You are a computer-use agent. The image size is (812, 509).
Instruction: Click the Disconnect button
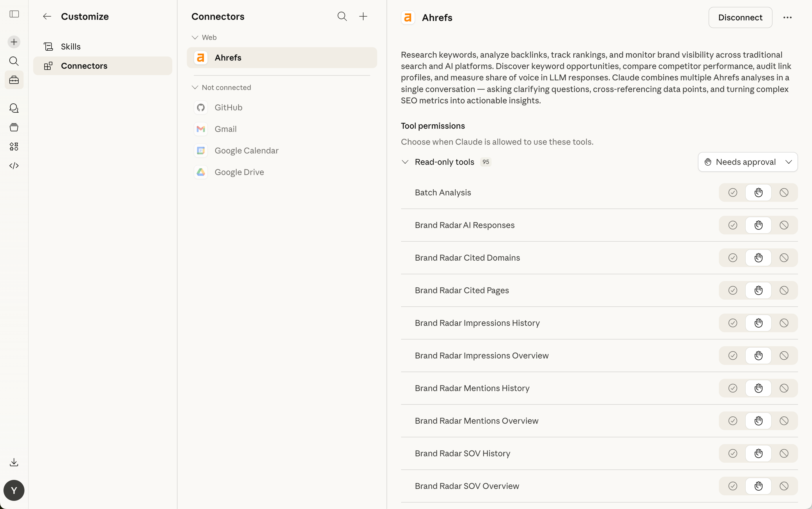coord(740,17)
